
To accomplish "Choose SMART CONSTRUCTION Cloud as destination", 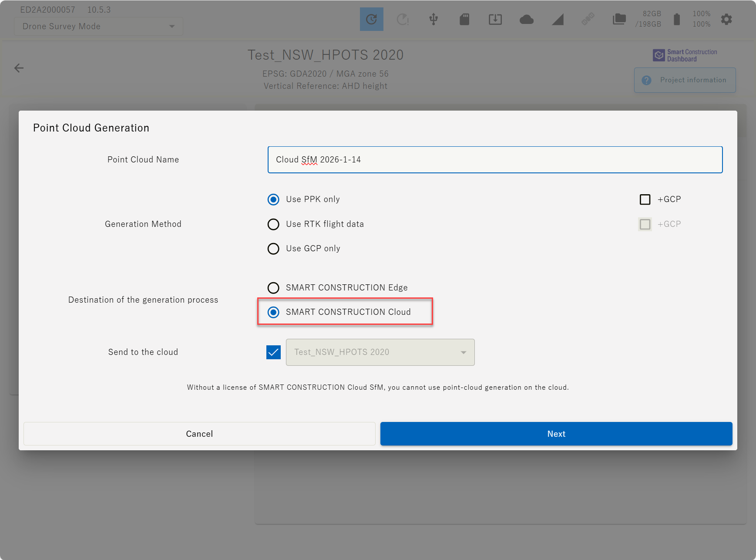I will click(273, 312).
